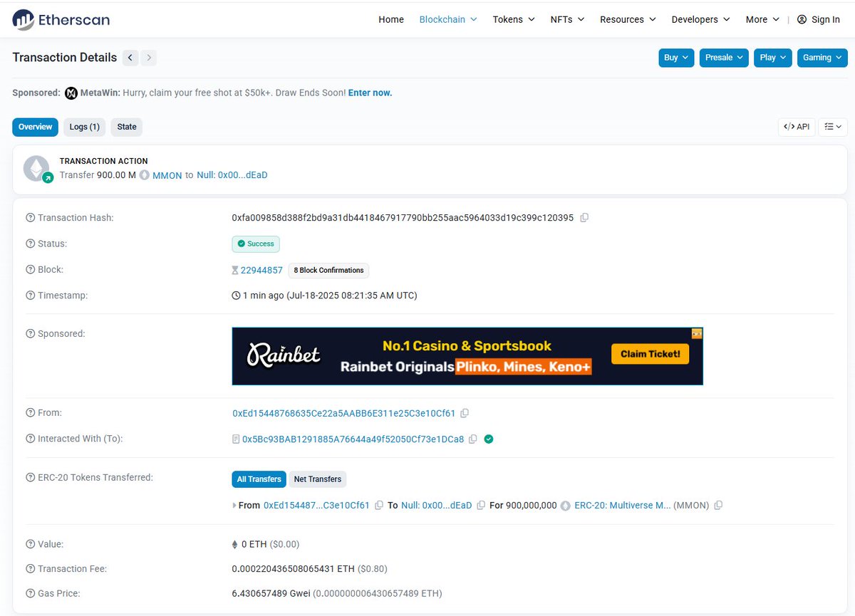This screenshot has height=616, width=855.
Task: Open the Blockchain menu
Action: coord(447,20)
